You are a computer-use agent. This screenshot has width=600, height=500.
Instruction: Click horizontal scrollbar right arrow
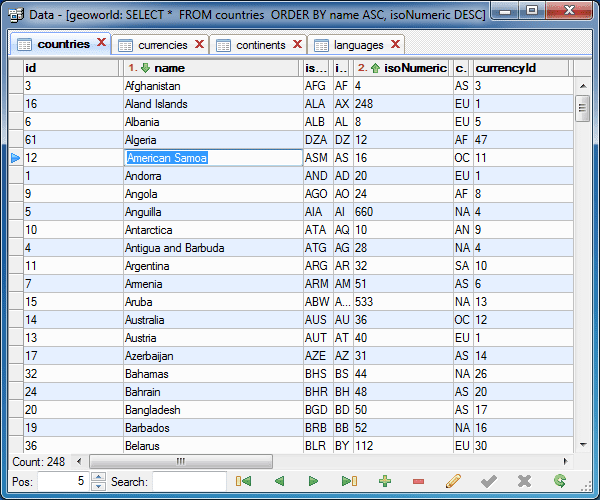click(x=565, y=461)
